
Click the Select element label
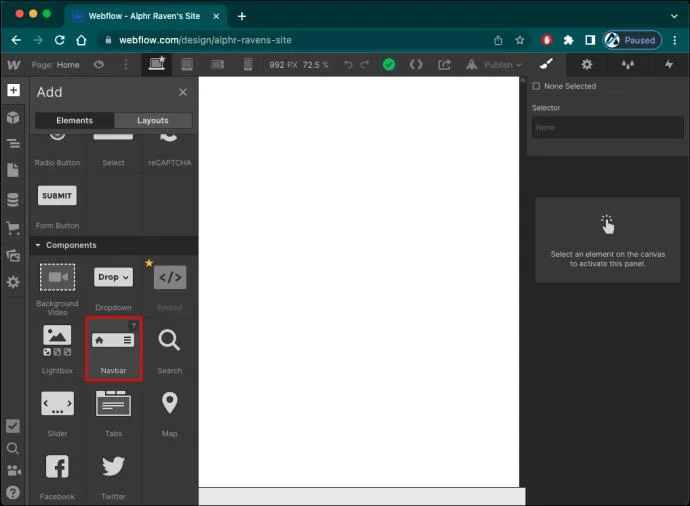click(113, 163)
